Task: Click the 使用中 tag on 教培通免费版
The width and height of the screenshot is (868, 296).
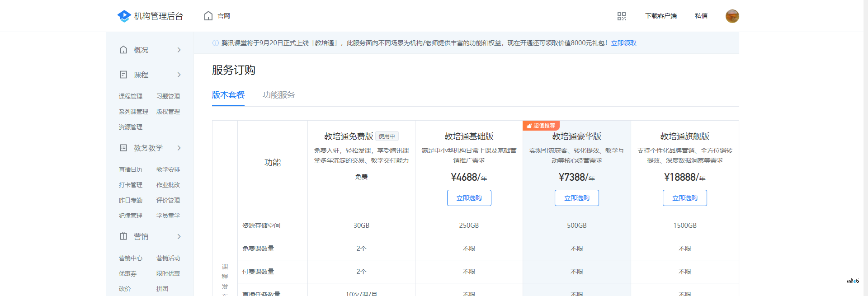Action: [x=387, y=136]
